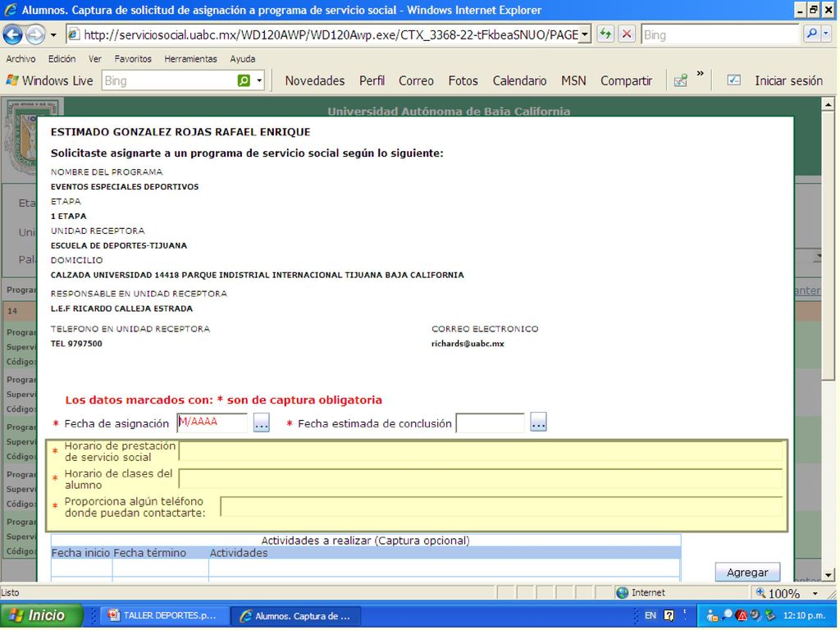
Task: Expand the address bar history dropdown
Action: pyautogui.click(x=585, y=34)
